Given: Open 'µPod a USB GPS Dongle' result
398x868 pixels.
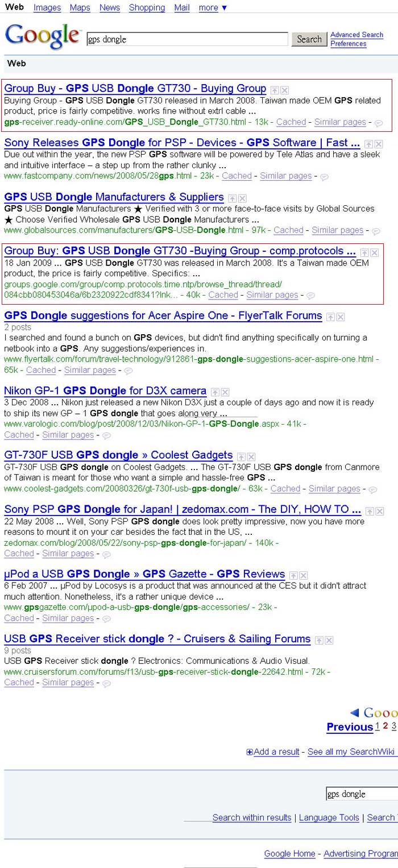Looking at the screenshot, I should (144, 574).
